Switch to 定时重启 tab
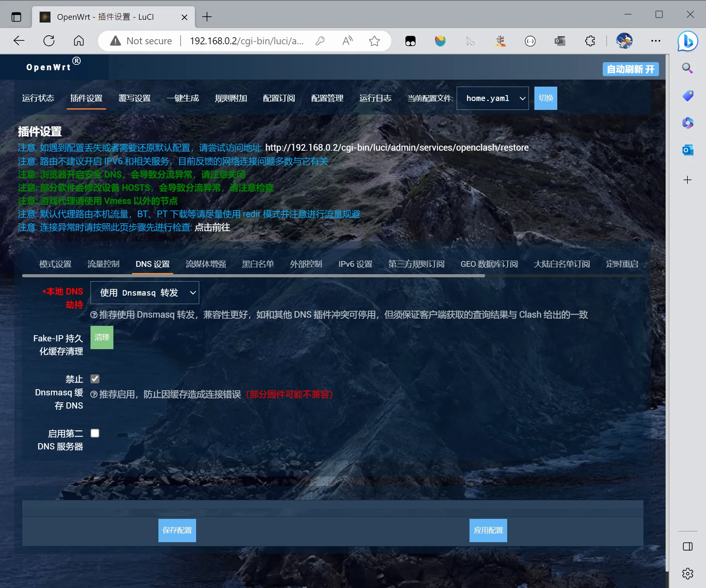The width and height of the screenshot is (706, 588). point(622,264)
